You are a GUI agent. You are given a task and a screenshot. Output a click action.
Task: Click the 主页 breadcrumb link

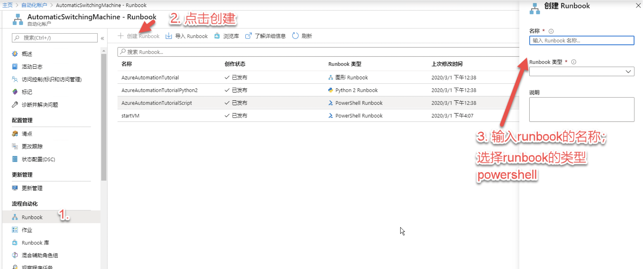[7, 5]
